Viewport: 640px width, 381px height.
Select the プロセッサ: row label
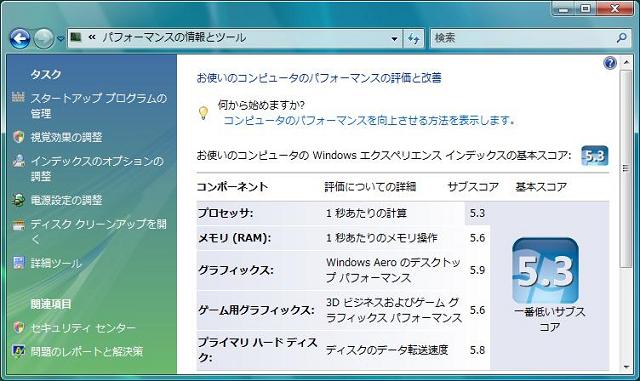tap(226, 213)
